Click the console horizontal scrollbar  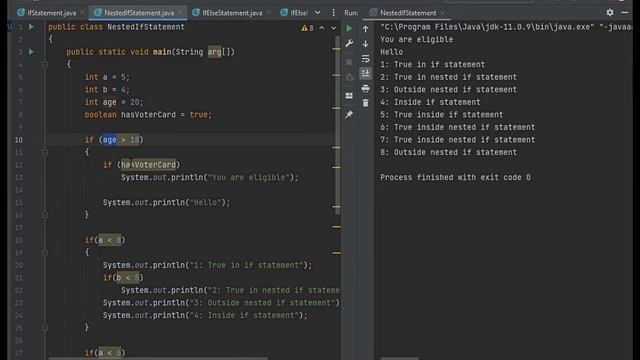click(399, 358)
